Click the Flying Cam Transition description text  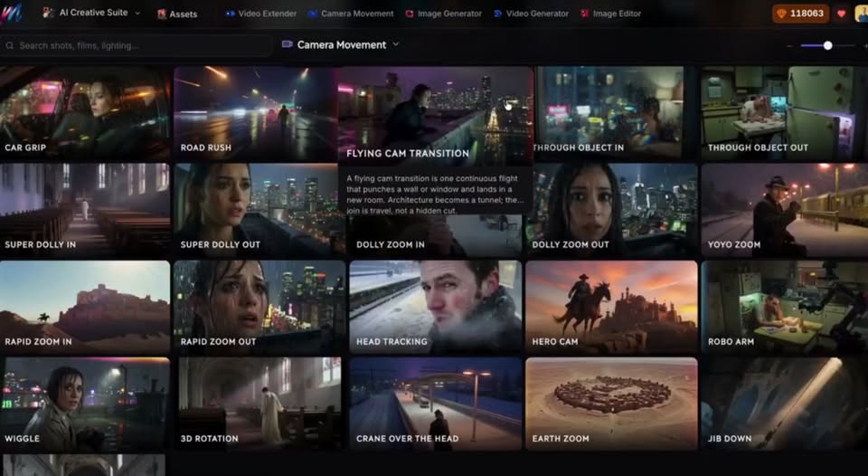coord(435,195)
